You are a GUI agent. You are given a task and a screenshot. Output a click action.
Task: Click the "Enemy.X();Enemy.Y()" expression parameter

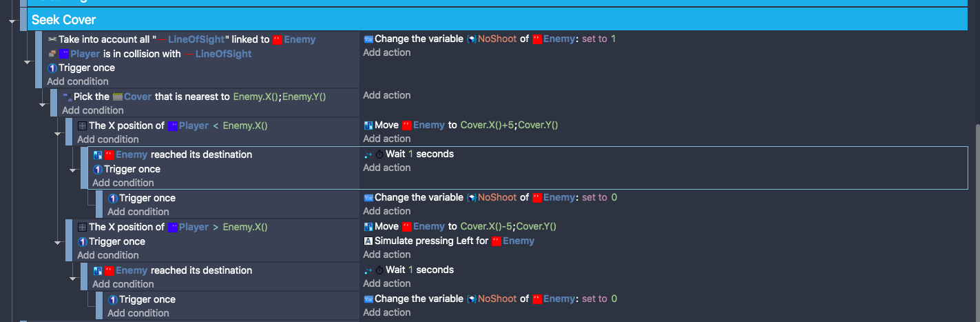tap(279, 97)
